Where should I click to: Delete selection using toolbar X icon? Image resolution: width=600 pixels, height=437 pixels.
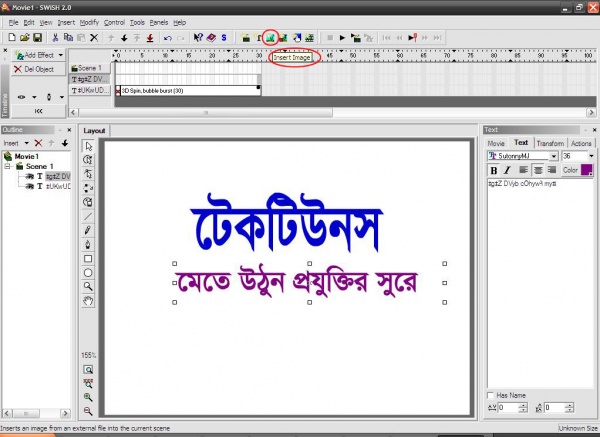pos(94,38)
